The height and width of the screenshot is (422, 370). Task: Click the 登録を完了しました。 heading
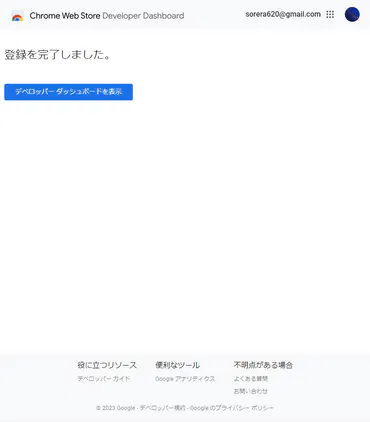point(57,55)
